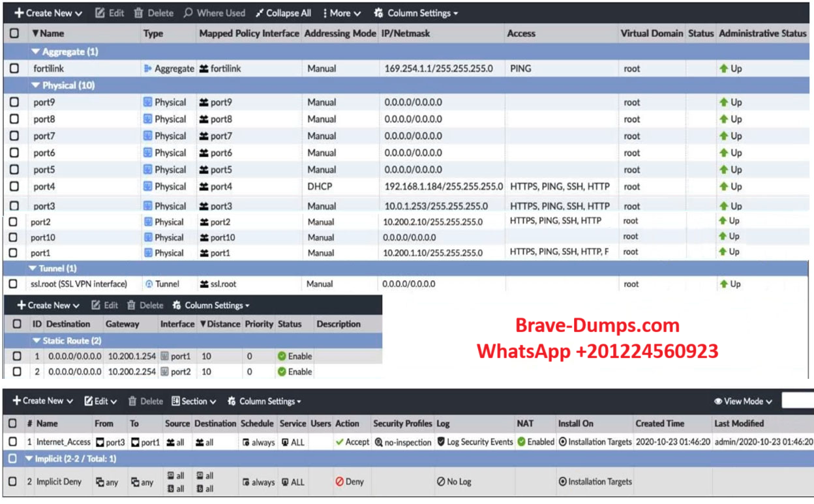This screenshot has width=814, height=504.
Task: Click the Collapse All icon
Action: pos(260,13)
